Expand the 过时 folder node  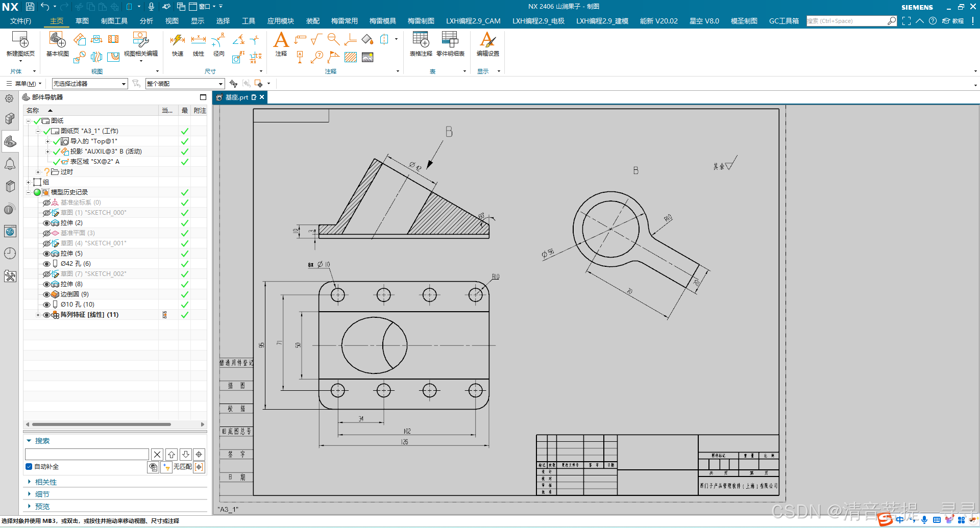tap(38, 172)
